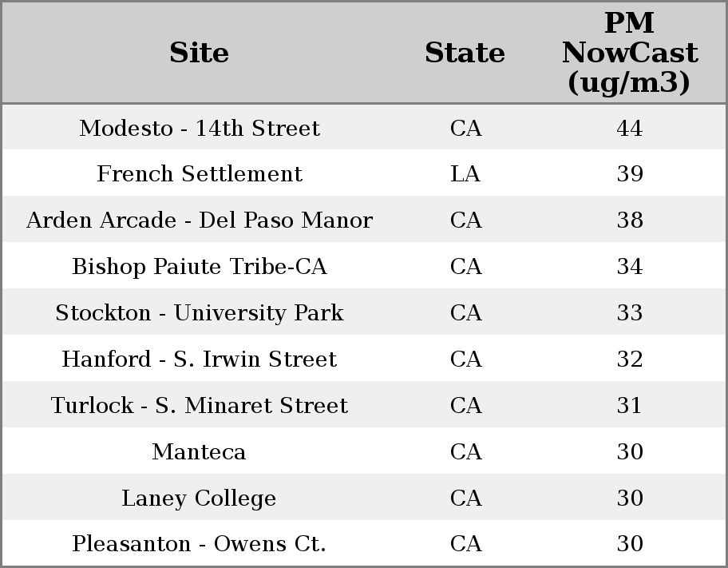Open the Bishop Paiute Tribe-CA entry

coord(199,267)
